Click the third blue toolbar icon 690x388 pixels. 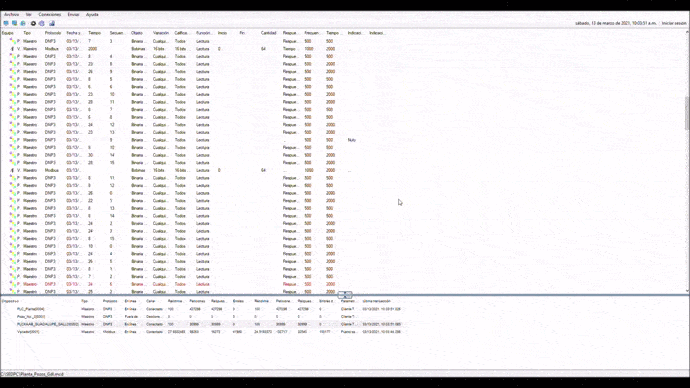pyautogui.click(x=23, y=23)
